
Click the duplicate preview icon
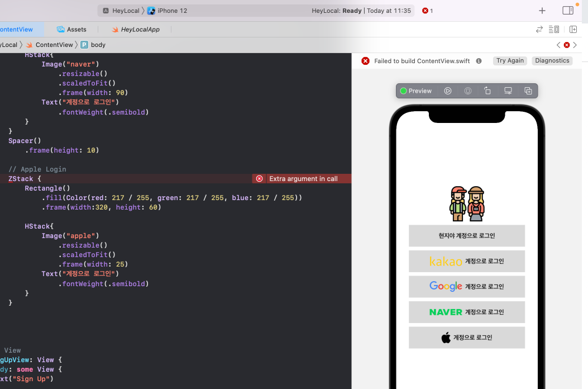(528, 91)
